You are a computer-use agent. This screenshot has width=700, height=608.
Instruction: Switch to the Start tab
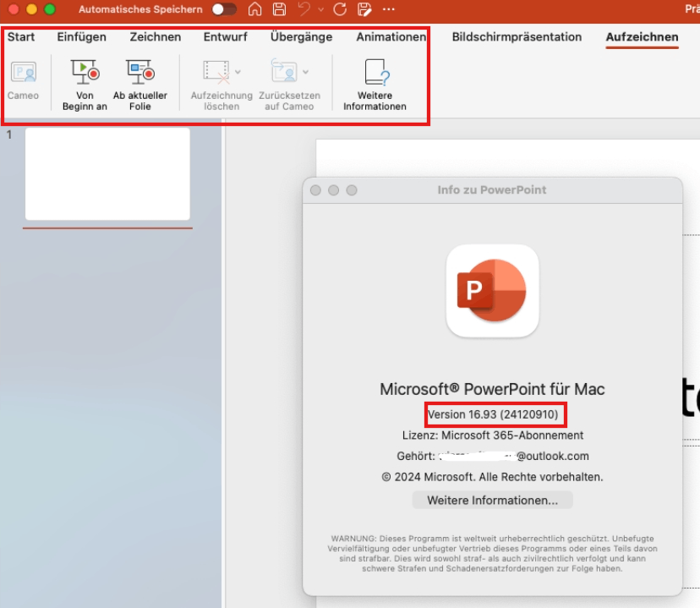pyautogui.click(x=21, y=36)
